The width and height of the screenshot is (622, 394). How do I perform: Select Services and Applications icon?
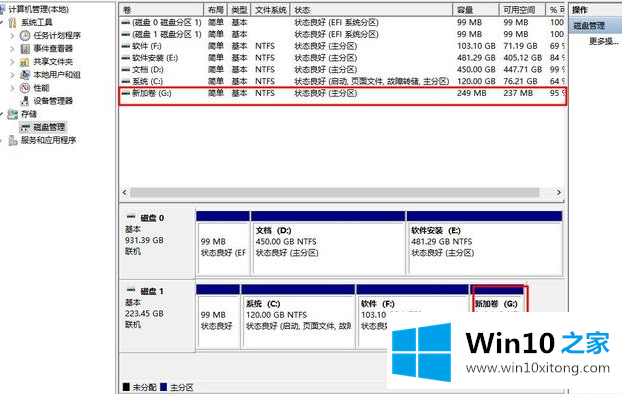(x=13, y=140)
